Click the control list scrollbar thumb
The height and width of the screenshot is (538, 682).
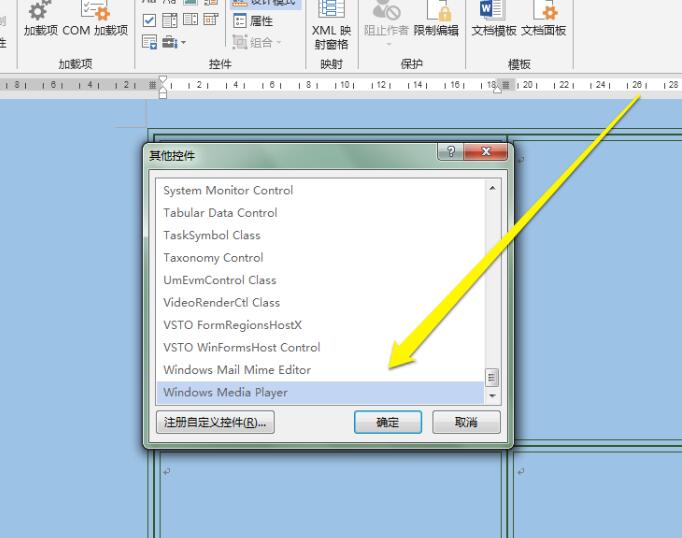click(x=492, y=378)
